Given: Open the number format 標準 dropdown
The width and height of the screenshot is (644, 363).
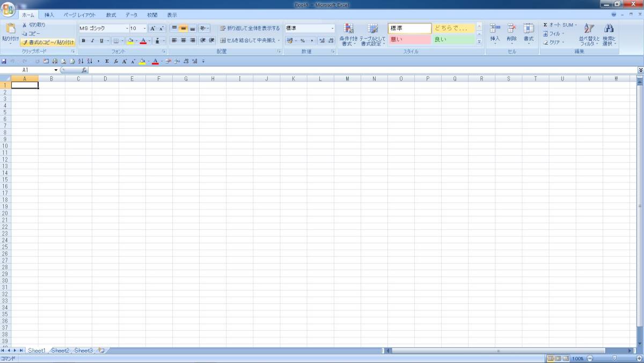Looking at the screenshot, I should 332,28.
